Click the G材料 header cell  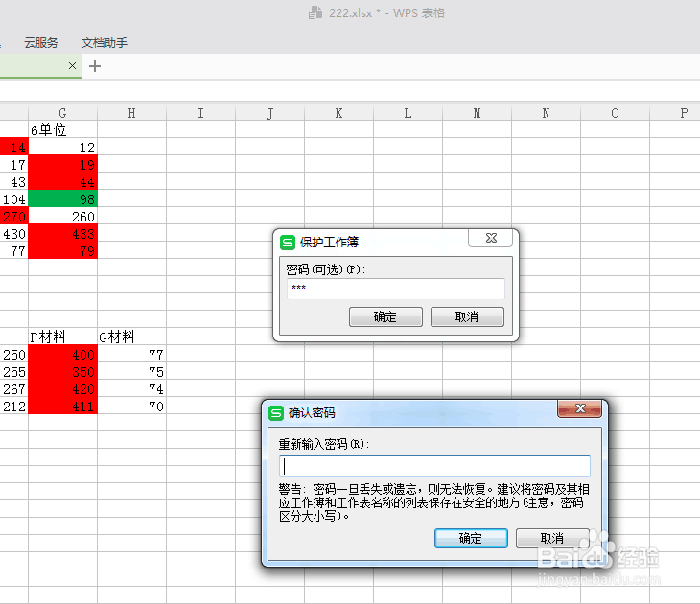point(131,337)
